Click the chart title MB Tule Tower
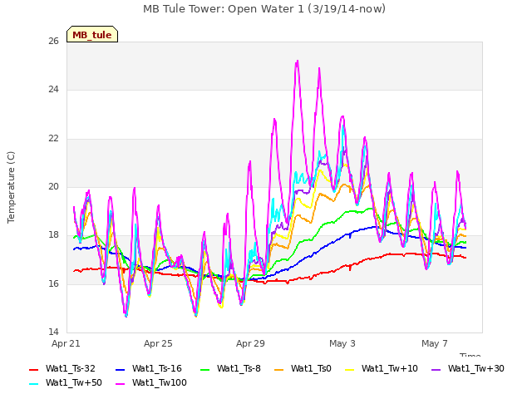Screen dimensions: 532x399 264,9
